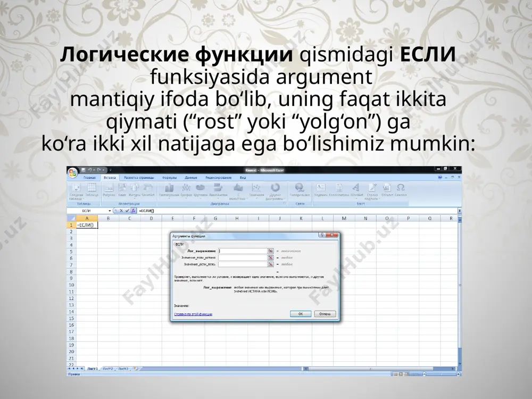The width and height of the screenshot is (532, 399).
Task: Insert signature line (Строка подписи)
Action: coord(372,192)
